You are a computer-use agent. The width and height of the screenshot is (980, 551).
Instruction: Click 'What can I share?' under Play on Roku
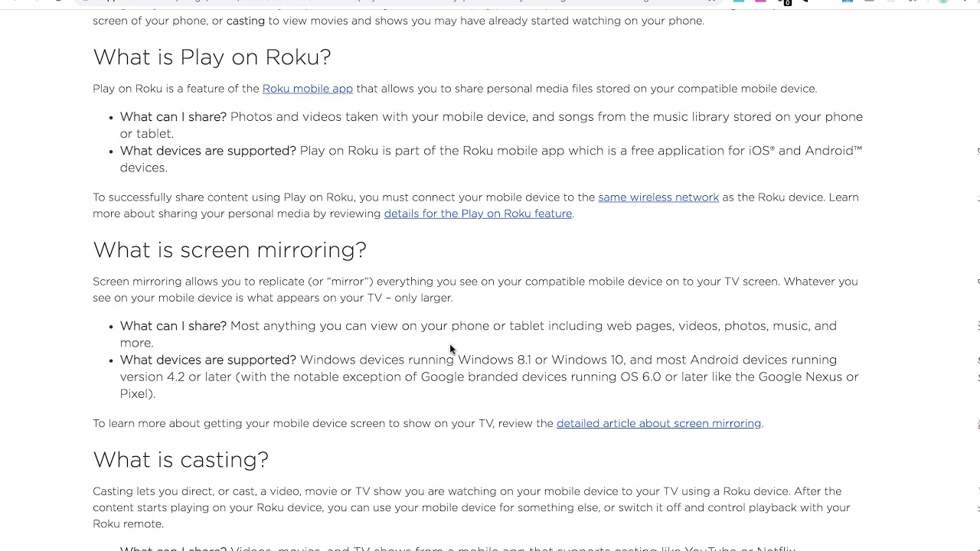173,117
